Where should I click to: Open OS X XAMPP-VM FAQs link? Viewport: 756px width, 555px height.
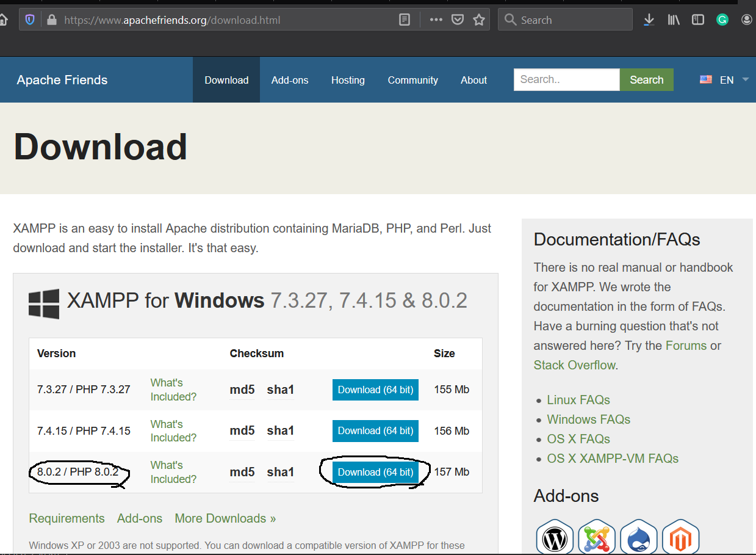[x=613, y=459]
